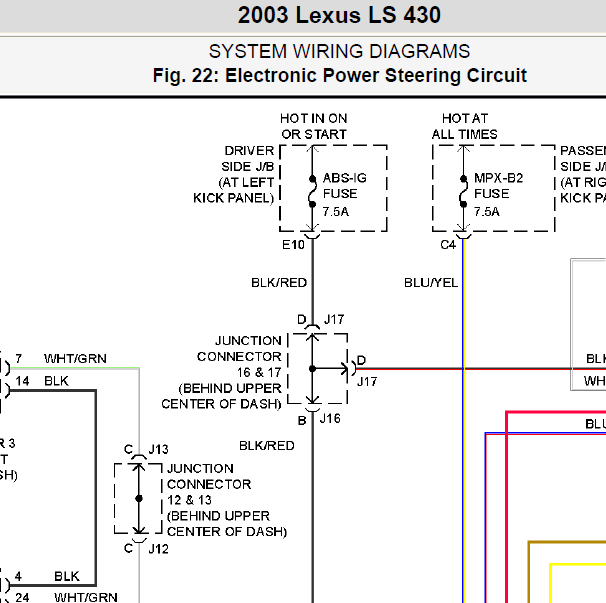Click "Fig. 22: Electronic Power Steering Circuit" caption
This screenshot has height=603, width=606.
coord(339,75)
